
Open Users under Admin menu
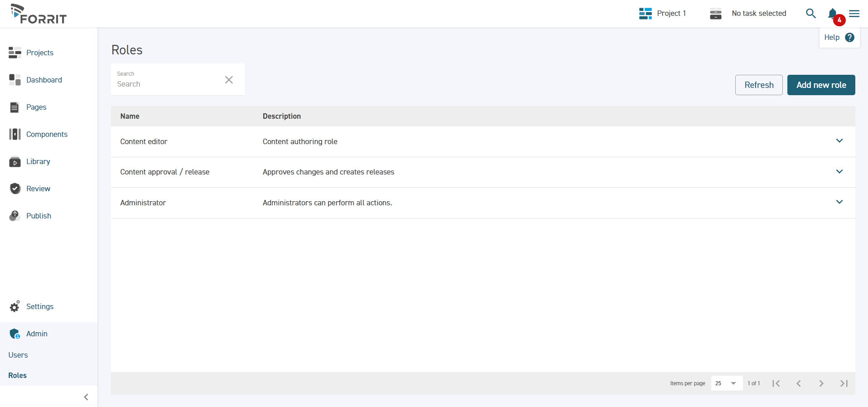pyautogui.click(x=18, y=355)
